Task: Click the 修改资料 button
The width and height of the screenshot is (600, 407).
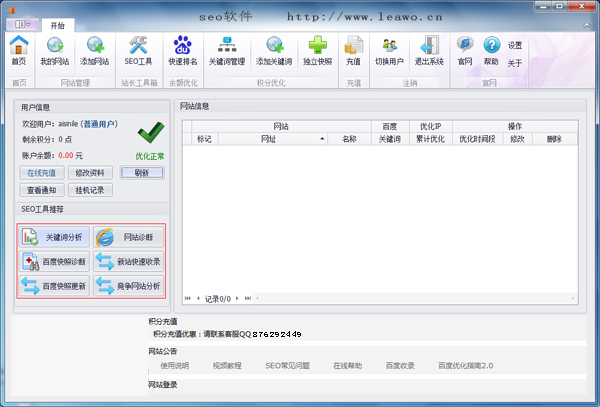Action: tap(90, 173)
